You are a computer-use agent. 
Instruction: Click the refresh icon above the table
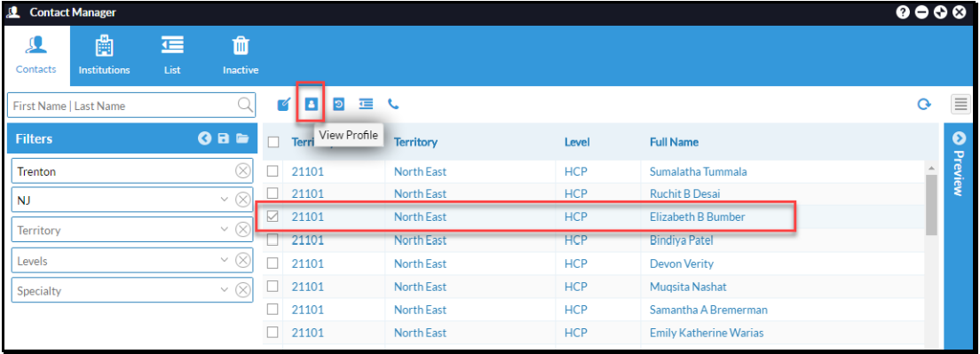[x=924, y=105]
